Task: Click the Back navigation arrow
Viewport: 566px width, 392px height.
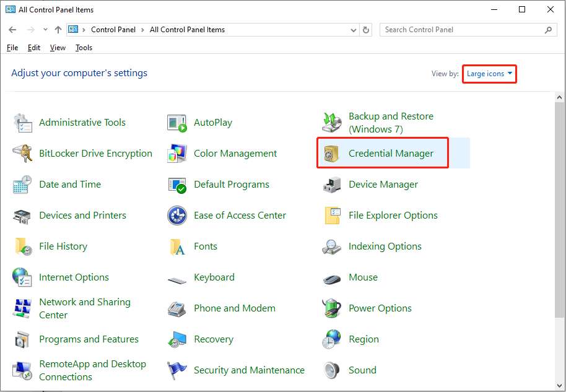Action: (x=12, y=29)
